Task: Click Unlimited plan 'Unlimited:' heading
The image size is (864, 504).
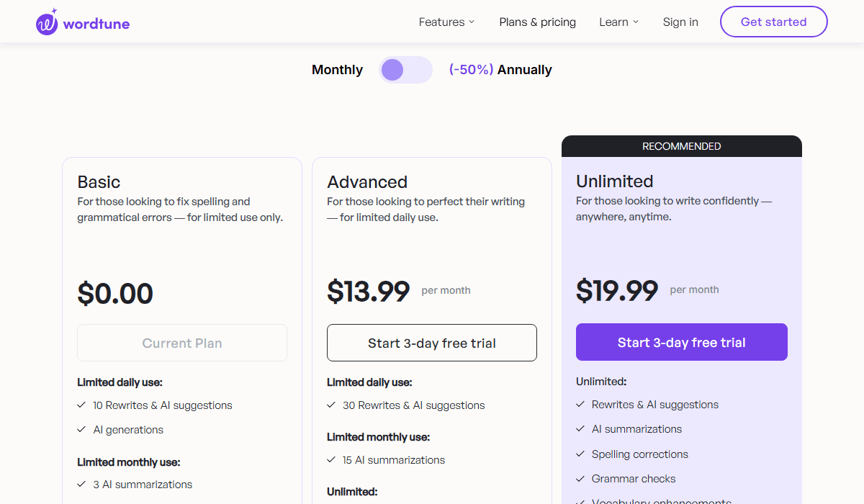Action: tap(601, 382)
